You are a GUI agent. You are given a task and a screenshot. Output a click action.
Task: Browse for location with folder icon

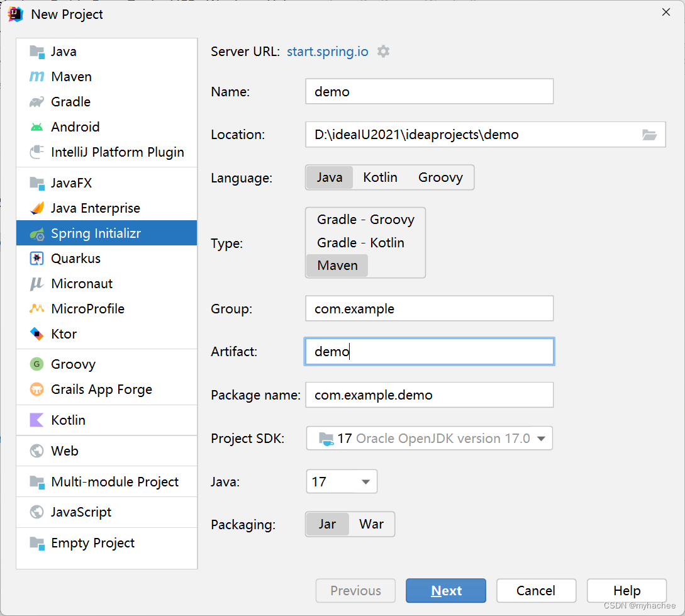650,135
